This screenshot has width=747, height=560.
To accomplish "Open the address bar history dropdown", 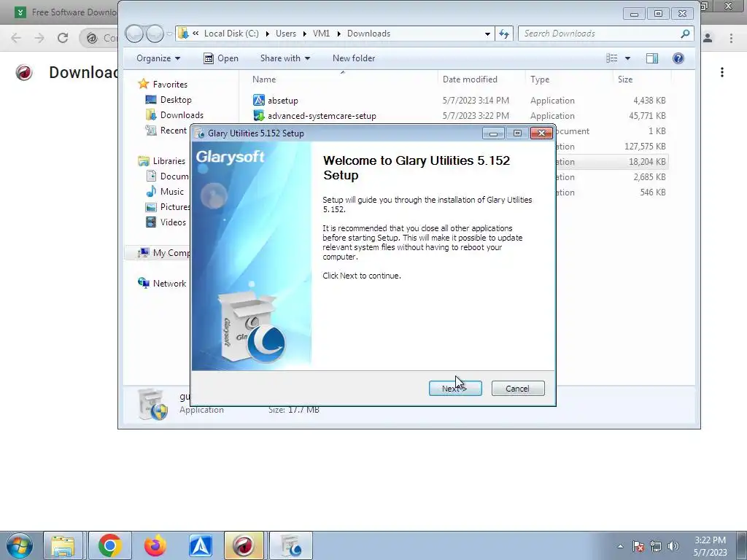I will pyautogui.click(x=487, y=34).
